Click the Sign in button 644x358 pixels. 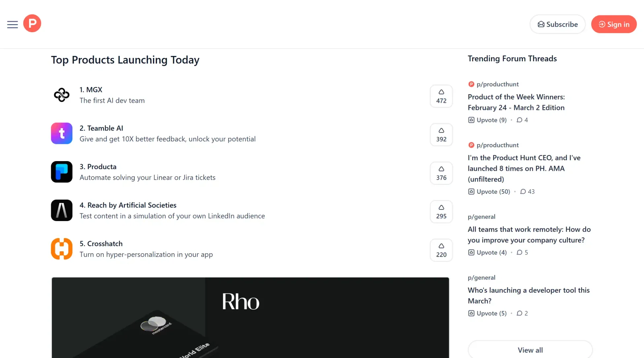(x=613, y=24)
